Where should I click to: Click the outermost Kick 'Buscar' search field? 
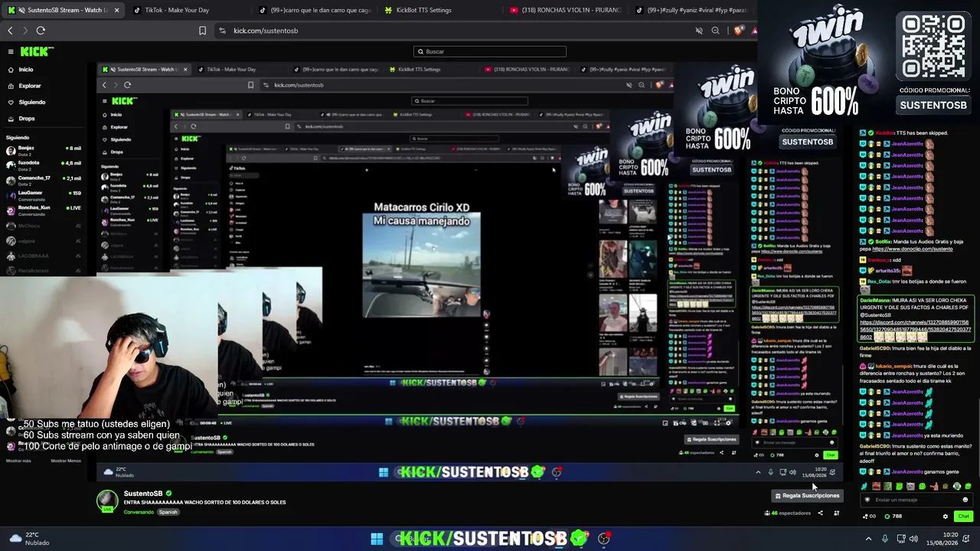click(490, 51)
